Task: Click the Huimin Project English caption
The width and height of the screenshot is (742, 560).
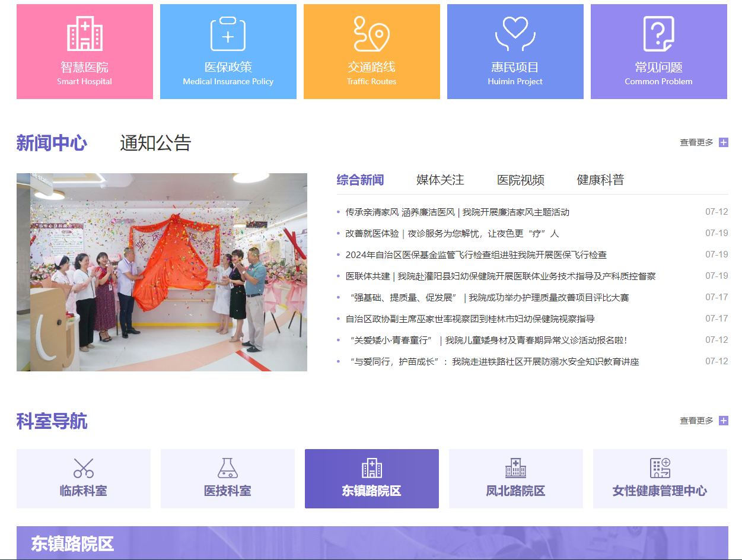Action: 515,82
